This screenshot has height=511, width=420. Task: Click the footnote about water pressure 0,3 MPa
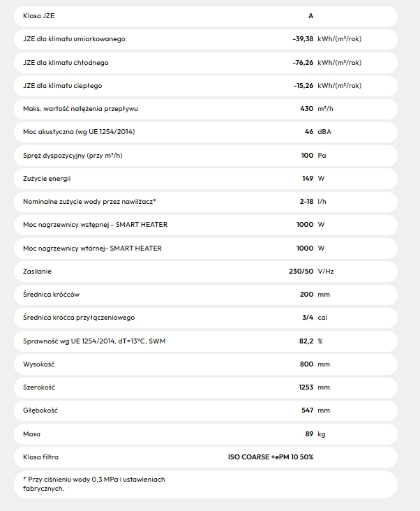pos(93,484)
